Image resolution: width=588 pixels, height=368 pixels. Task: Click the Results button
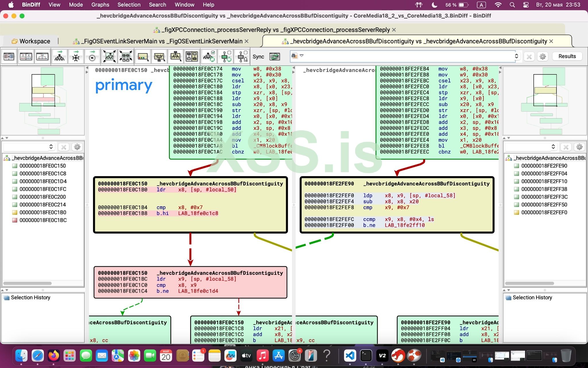(567, 56)
